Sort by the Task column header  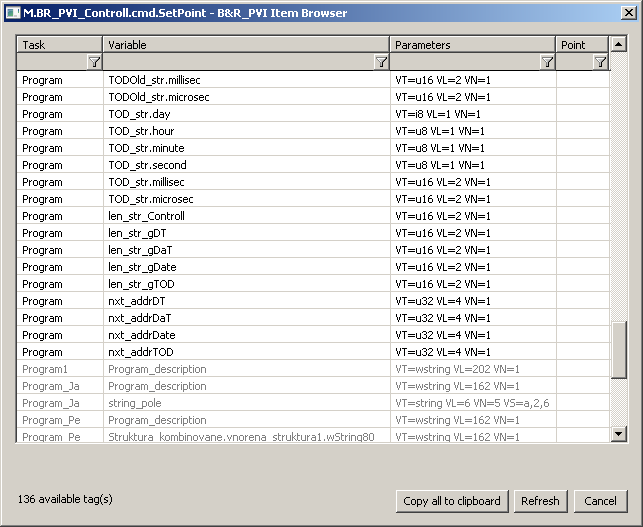click(x=60, y=45)
